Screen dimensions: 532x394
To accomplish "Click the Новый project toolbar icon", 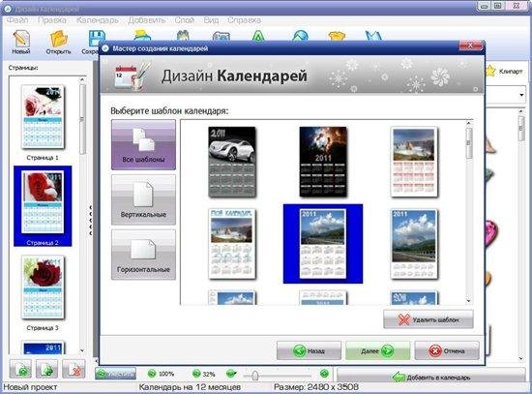I will [21, 43].
